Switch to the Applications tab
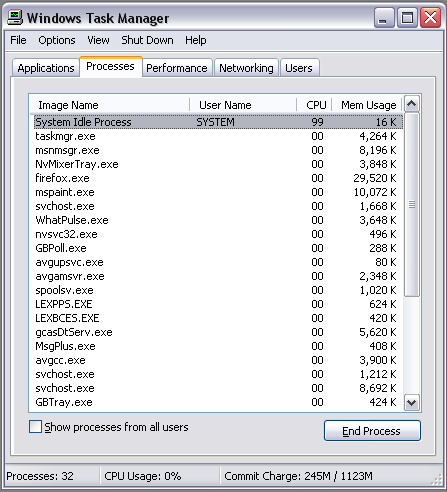Viewport: 447px width, 492px height. click(x=46, y=68)
